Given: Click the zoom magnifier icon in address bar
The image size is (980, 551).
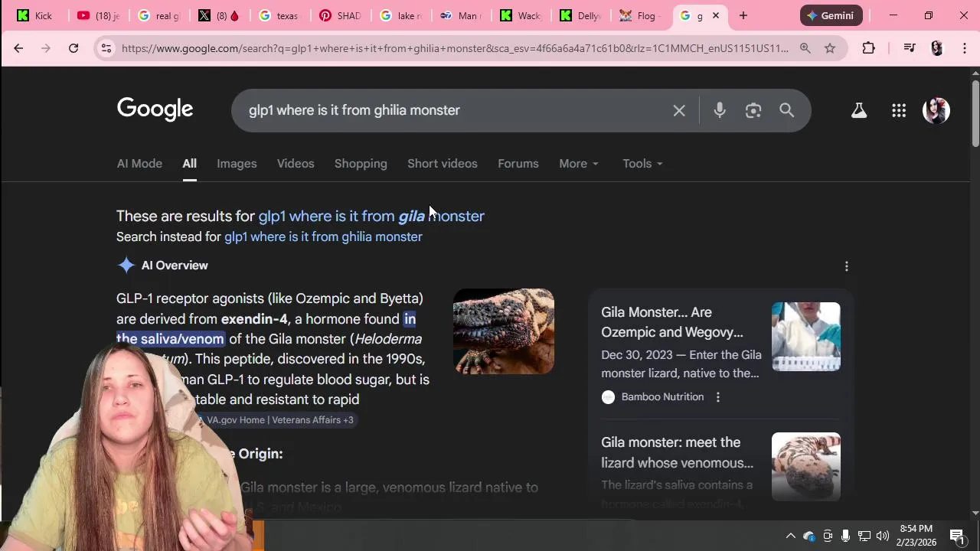Looking at the screenshot, I should [x=805, y=48].
